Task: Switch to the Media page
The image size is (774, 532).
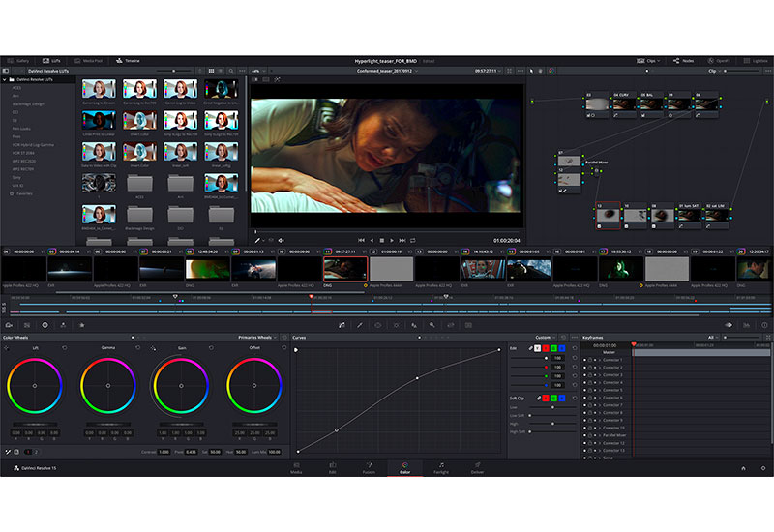Action: click(x=296, y=468)
